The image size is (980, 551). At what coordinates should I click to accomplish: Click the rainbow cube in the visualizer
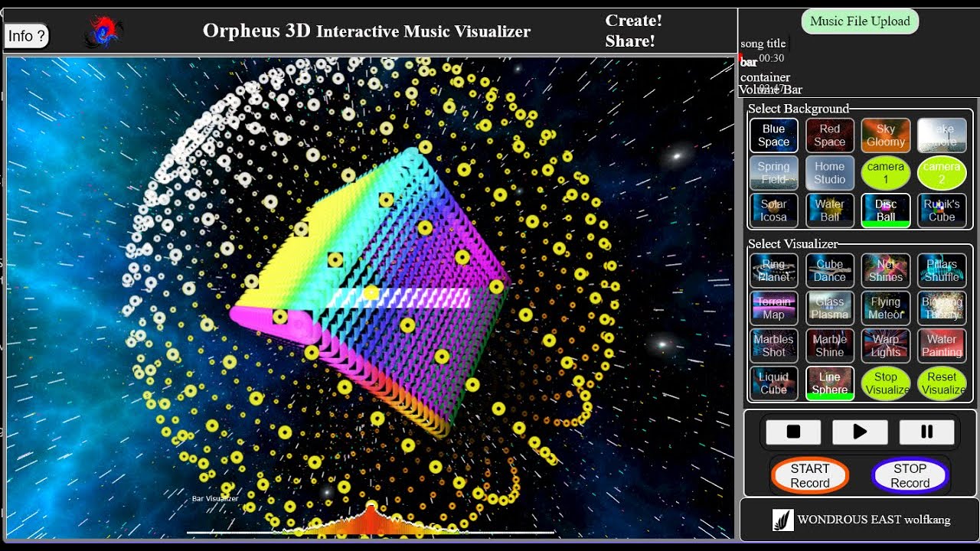tap(371, 295)
